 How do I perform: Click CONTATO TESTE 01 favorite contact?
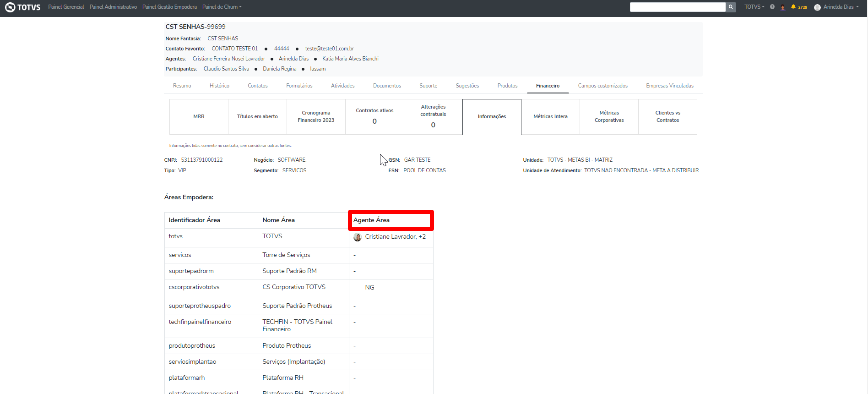pyautogui.click(x=234, y=49)
